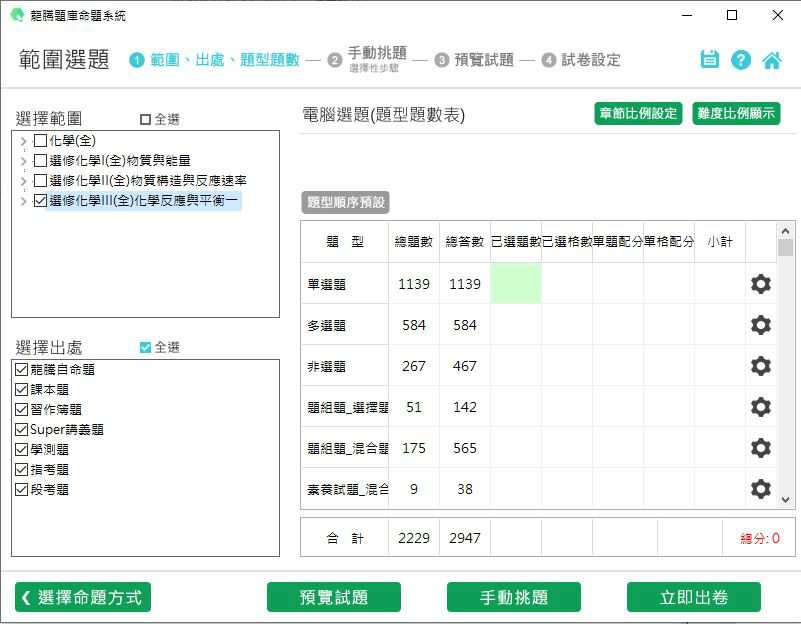This screenshot has height=624, width=801.
Task: Click 單題配分 cell in 單選題 row
Action: pos(618,283)
